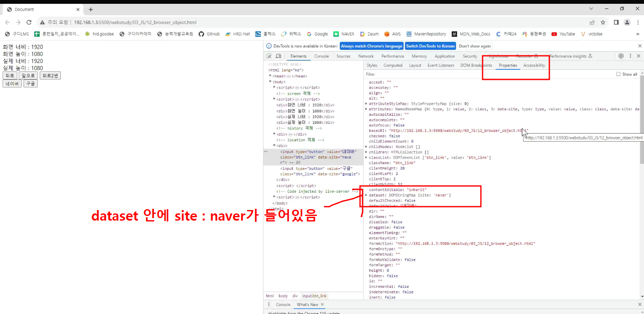The height and width of the screenshot is (314, 644).
Task: Expand the children HTMLCollection property
Action: tap(366, 152)
